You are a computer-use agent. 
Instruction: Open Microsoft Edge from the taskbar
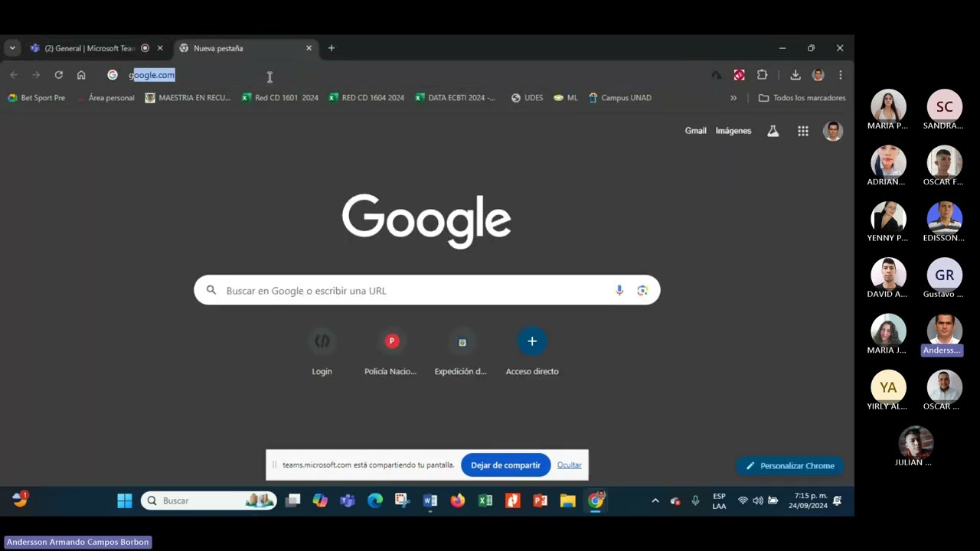point(375,500)
